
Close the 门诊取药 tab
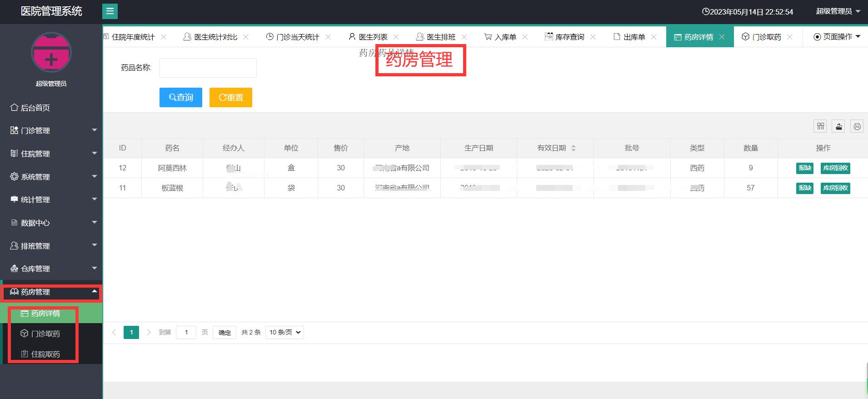pos(790,37)
